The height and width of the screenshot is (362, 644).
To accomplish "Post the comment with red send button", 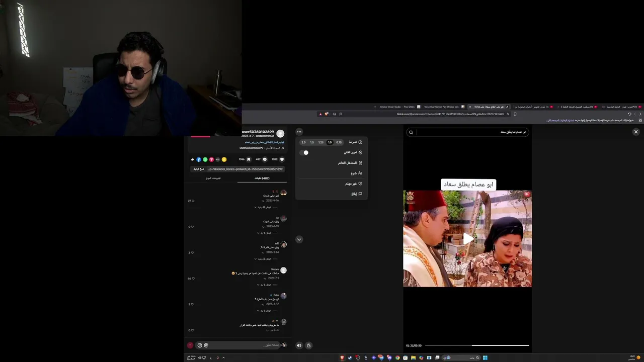I will coord(190,345).
